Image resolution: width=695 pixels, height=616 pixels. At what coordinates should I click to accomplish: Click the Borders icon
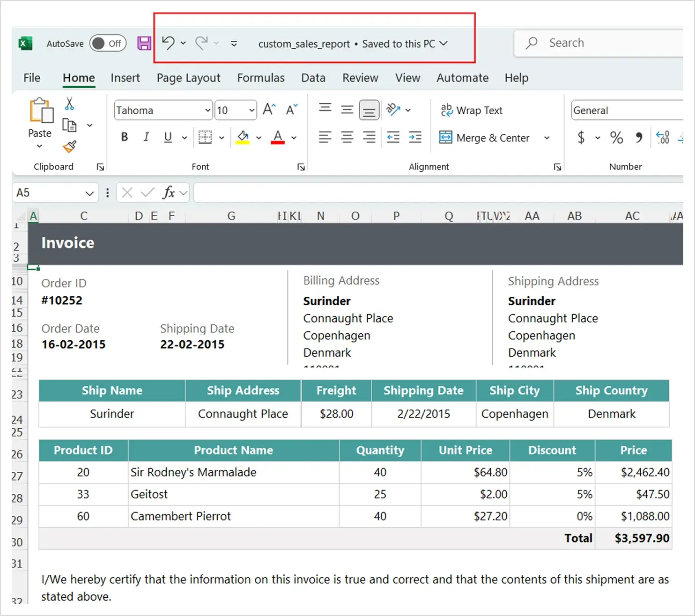click(205, 137)
